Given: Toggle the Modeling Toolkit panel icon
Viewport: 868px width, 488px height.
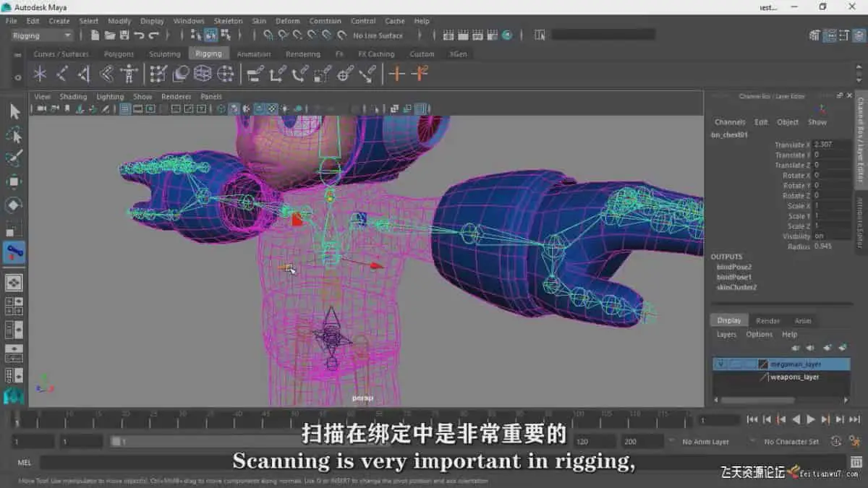Looking at the screenshot, I should pyautogui.click(x=815, y=35).
